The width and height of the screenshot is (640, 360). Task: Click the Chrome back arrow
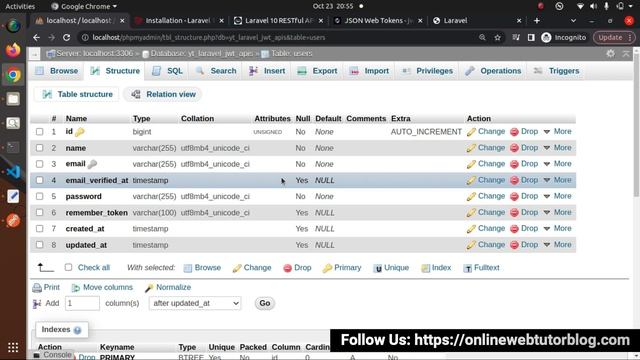[36, 38]
